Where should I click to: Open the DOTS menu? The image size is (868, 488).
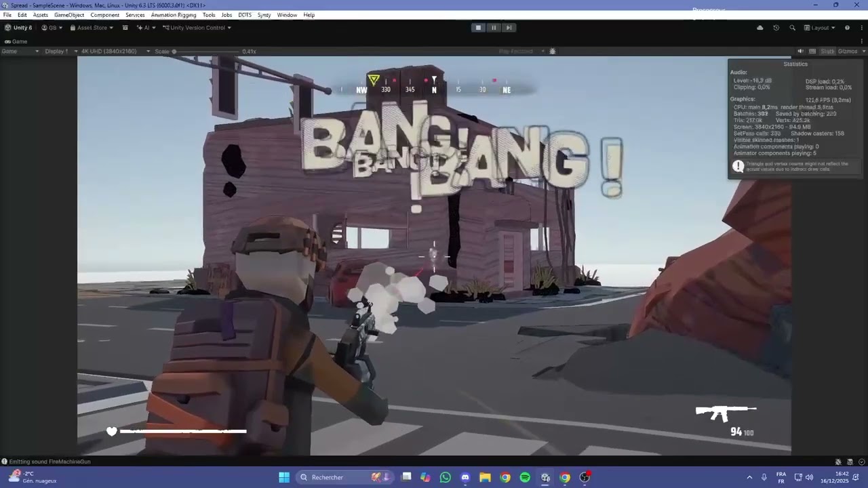pyautogui.click(x=245, y=15)
